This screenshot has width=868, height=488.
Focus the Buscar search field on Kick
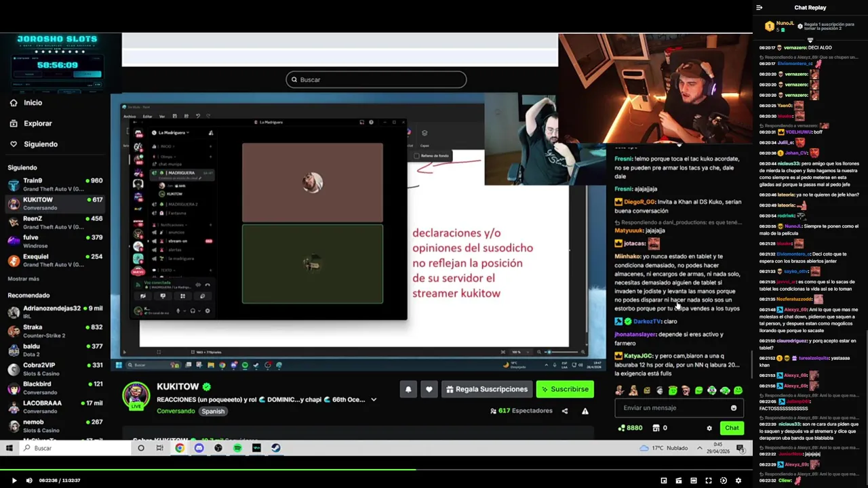tap(376, 79)
